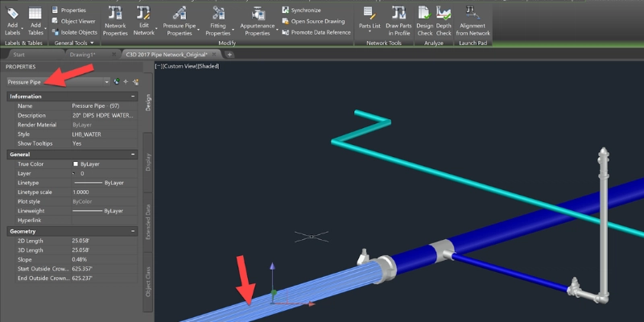Run the Design Check tool
644x322 pixels.
pyautogui.click(x=425, y=21)
